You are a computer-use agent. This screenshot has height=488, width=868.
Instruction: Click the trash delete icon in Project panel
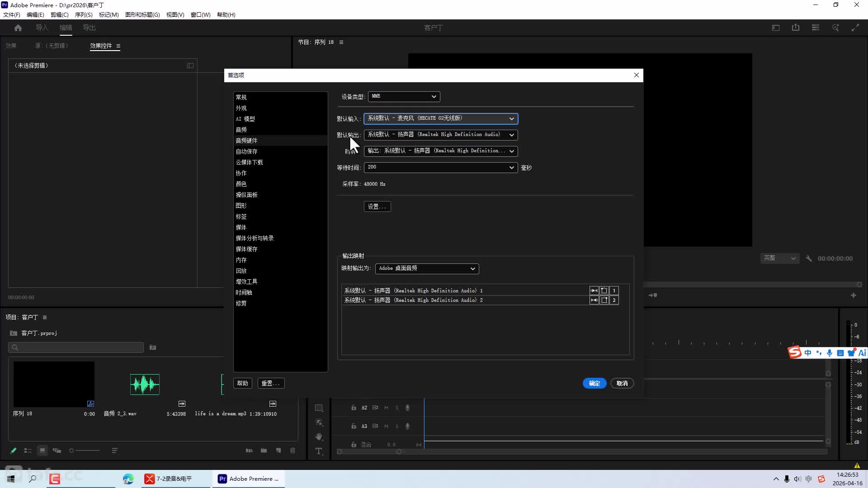tap(293, 450)
